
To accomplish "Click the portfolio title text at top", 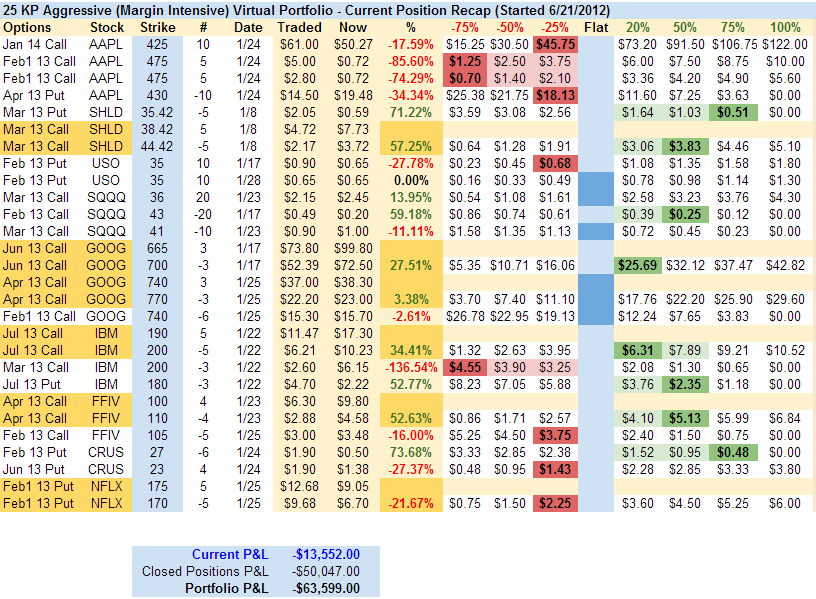I will coord(299,8).
